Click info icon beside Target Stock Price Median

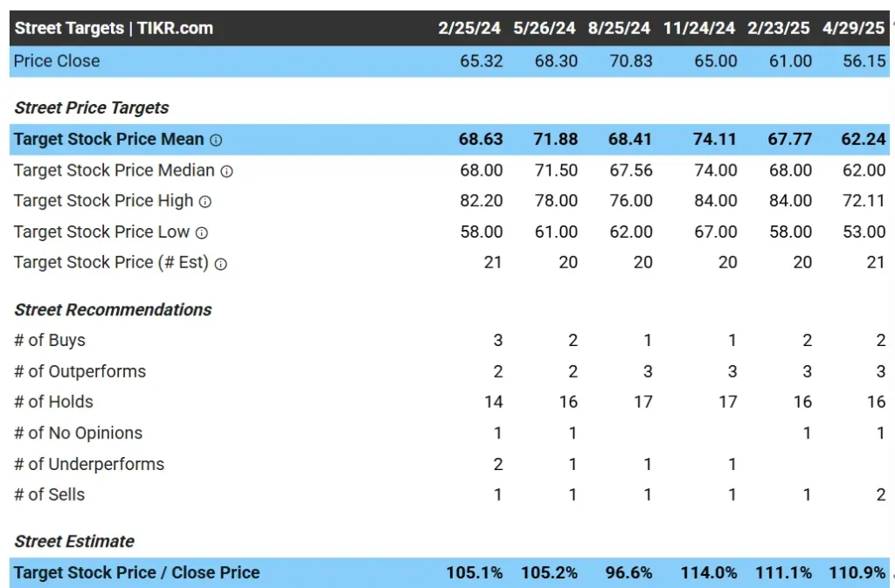coord(226,171)
